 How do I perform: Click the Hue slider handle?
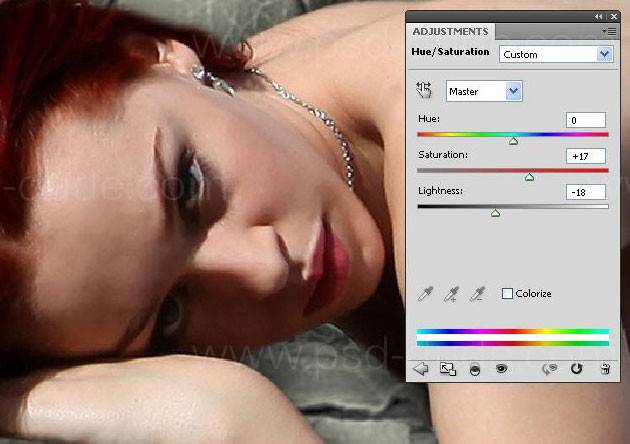point(513,141)
